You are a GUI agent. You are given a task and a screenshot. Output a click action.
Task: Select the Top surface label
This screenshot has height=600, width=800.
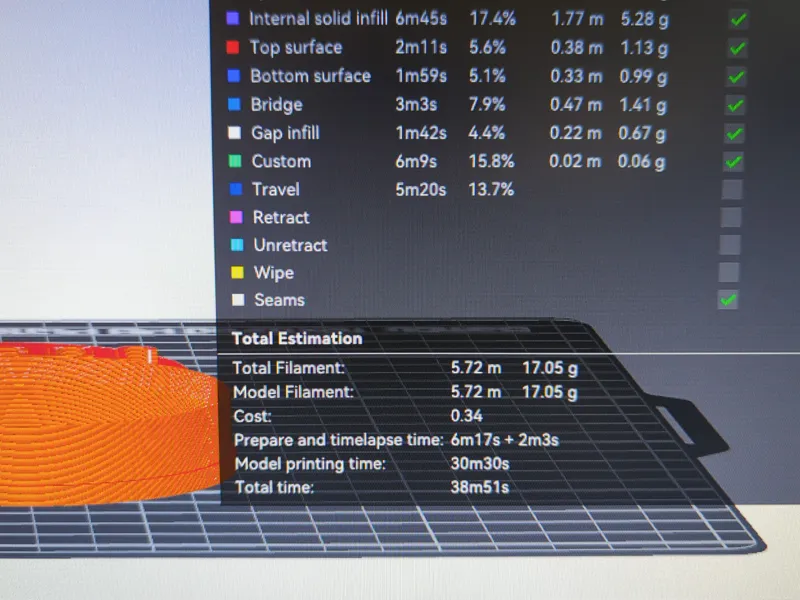[296, 47]
